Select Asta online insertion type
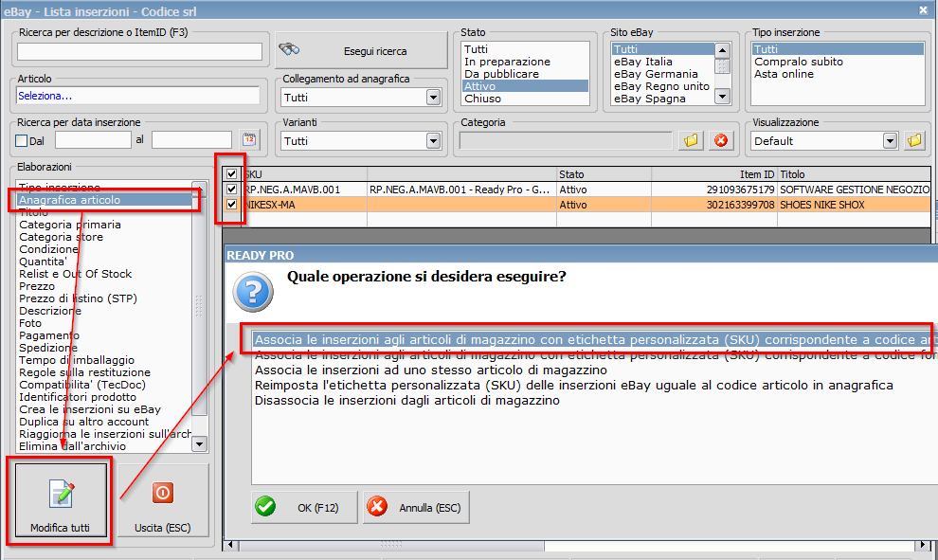Image resolution: width=938 pixels, height=560 pixels. tap(838, 74)
